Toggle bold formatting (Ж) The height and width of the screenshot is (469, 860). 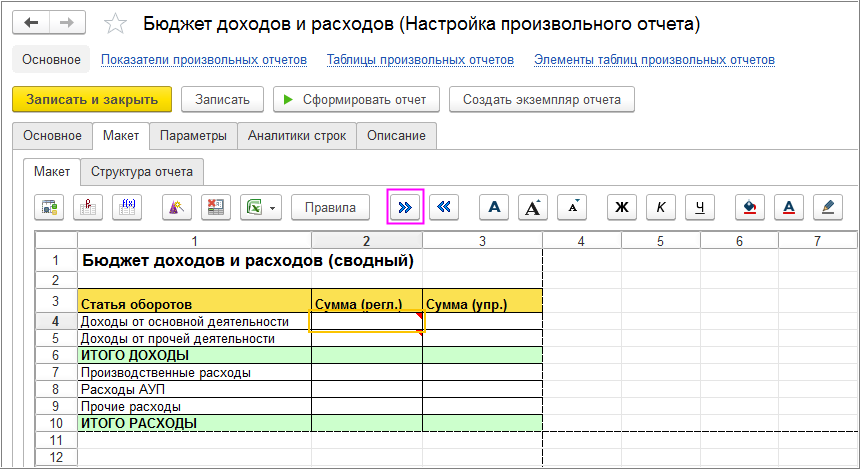[621, 207]
